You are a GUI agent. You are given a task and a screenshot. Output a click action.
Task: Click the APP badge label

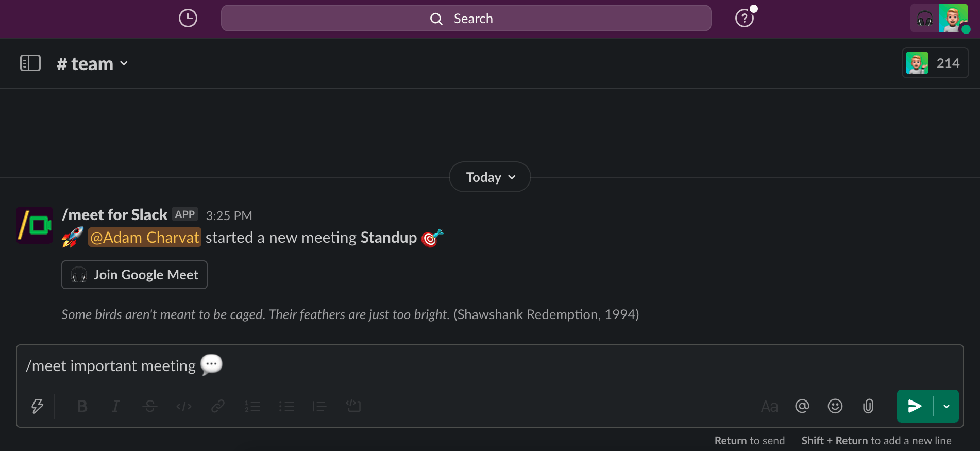pos(185,214)
